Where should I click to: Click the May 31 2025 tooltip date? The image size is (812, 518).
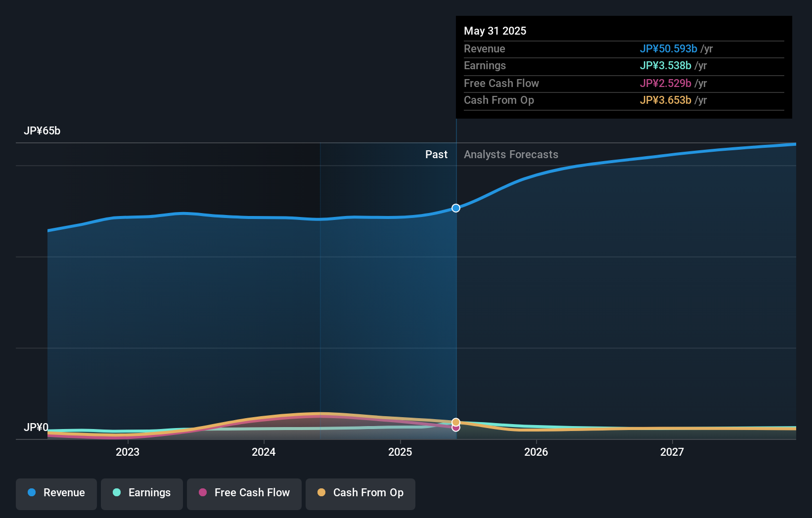pos(495,31)
